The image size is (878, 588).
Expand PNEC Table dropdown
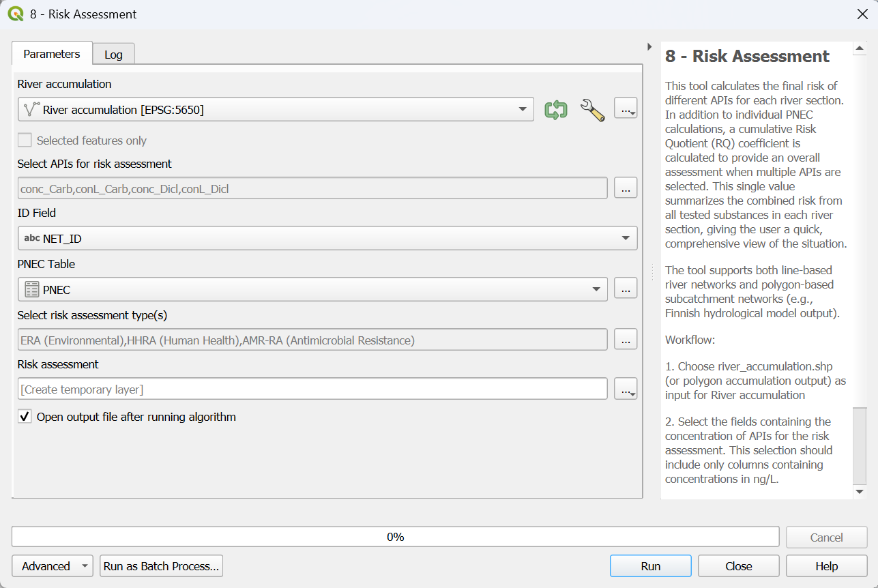click(312, 289)
